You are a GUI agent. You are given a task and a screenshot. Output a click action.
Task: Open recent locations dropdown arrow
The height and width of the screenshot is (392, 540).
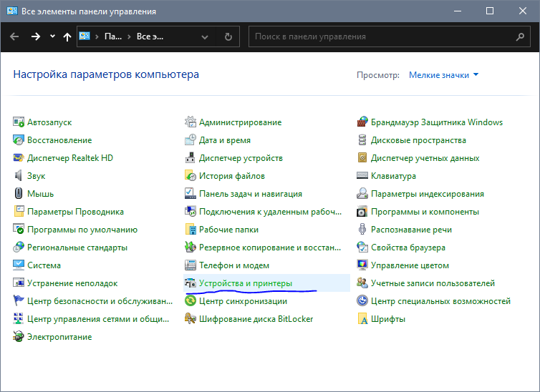[52, 36]
